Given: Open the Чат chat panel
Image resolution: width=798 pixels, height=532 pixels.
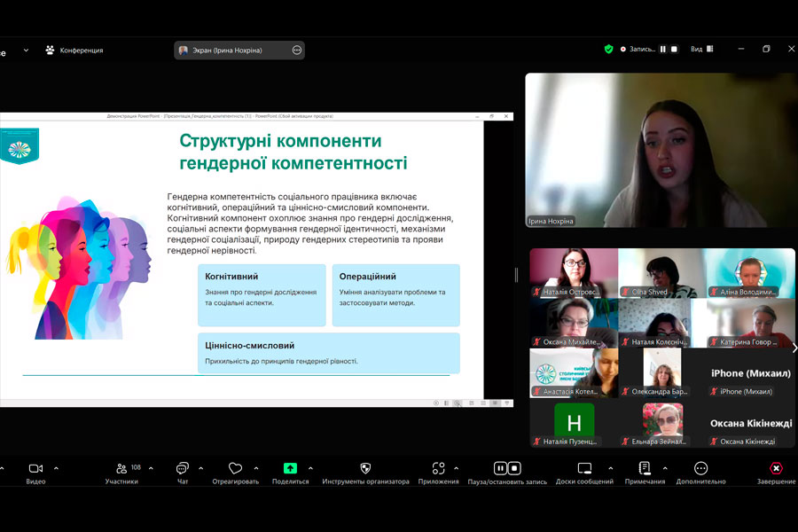Looking at the screenshot, I should pos(182,468).
